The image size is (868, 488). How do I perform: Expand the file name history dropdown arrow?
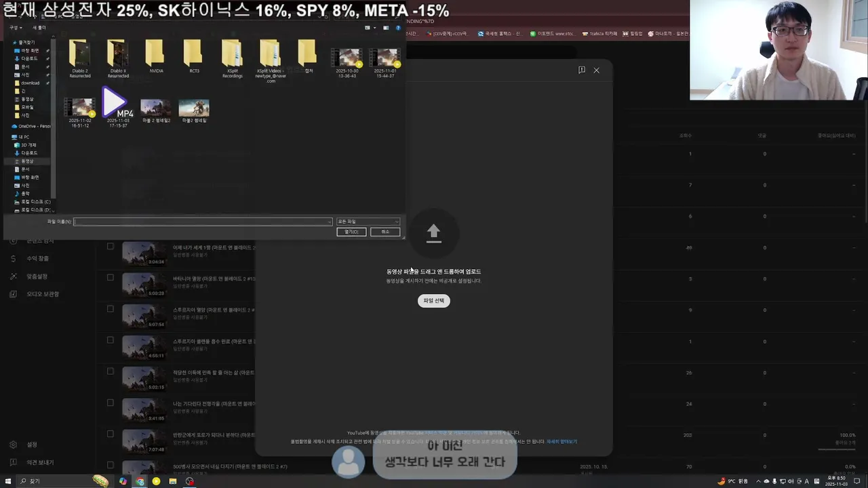[x=330, y=222]
